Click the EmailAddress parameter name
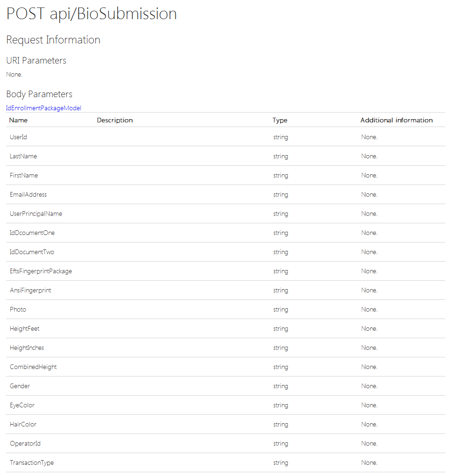This screenshot has width=450, height=476. click(28, 194)
